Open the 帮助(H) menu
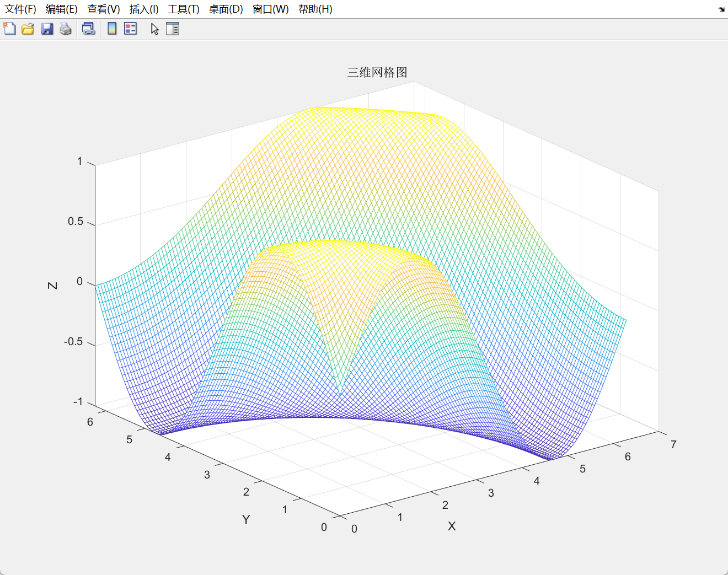 tap(315, 9)
